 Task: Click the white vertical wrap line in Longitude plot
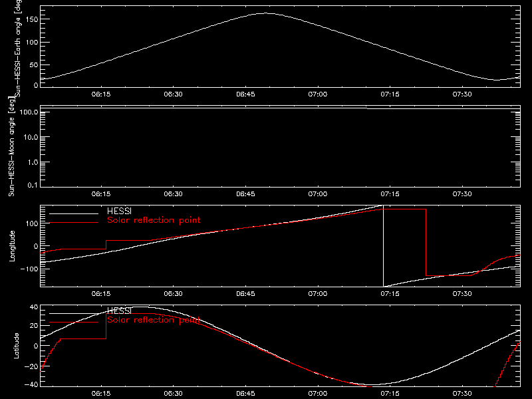coord(384,246)
